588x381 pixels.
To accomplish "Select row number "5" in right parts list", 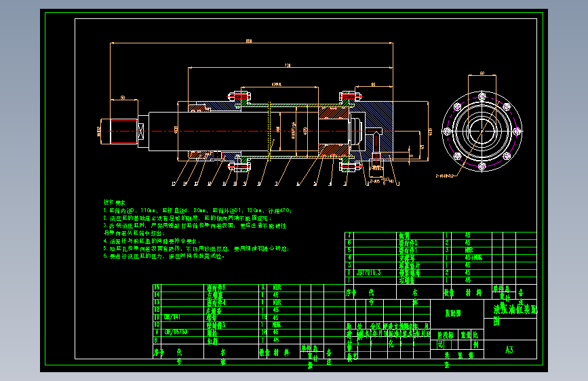I will pos(349,250).
